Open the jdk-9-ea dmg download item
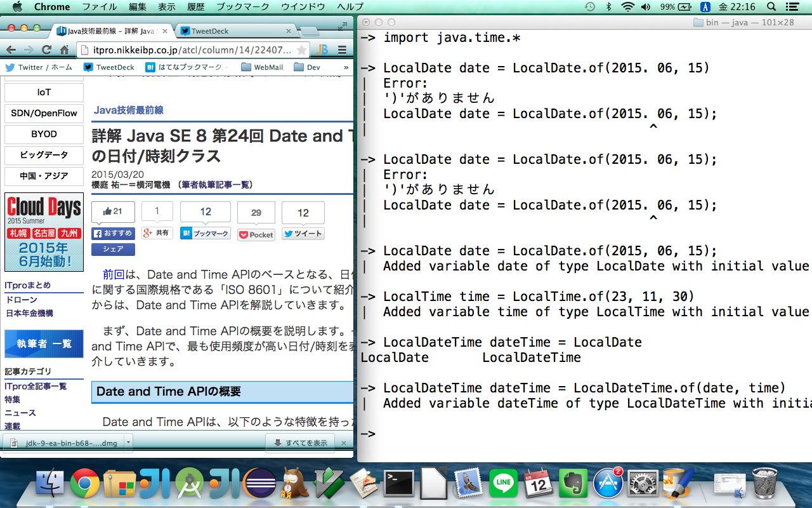Screen dimensions: 812x508 63,443
